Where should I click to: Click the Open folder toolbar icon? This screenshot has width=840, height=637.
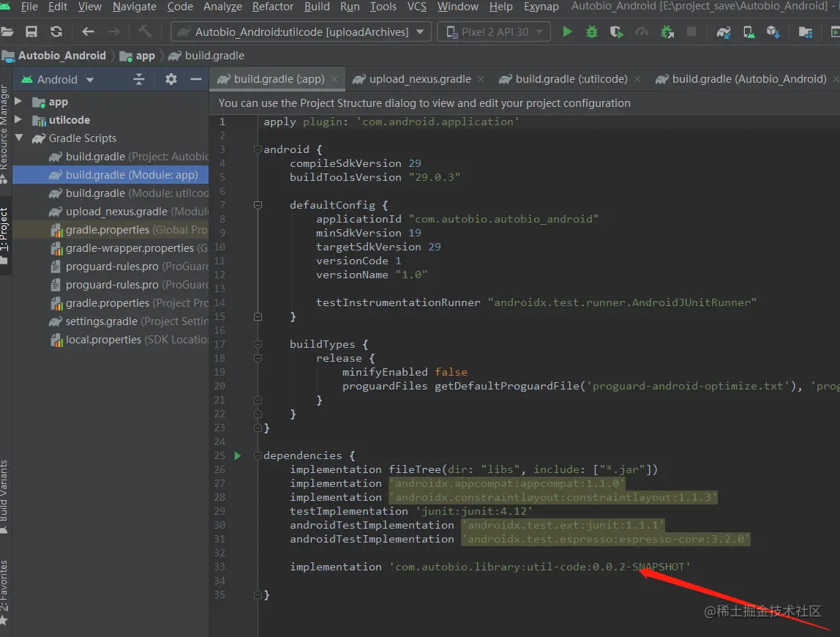[x=7, y=32]
